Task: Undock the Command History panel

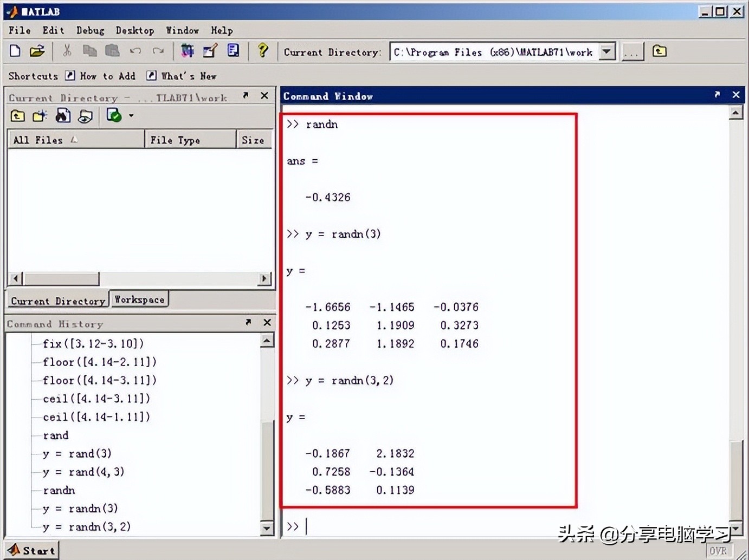Action: (x=248, y=322)
